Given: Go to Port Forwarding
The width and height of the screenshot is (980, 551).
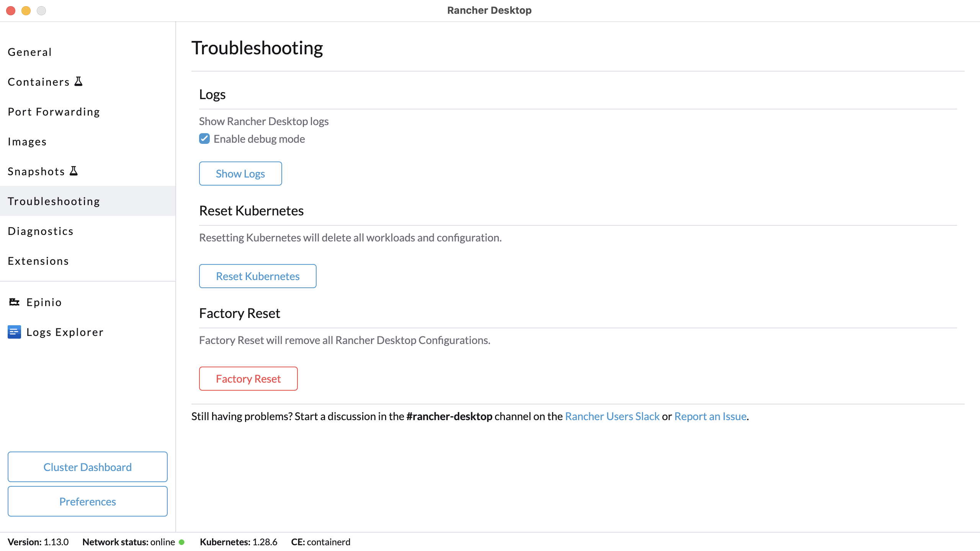Looking at the screenshot, I should click(88, 112).
